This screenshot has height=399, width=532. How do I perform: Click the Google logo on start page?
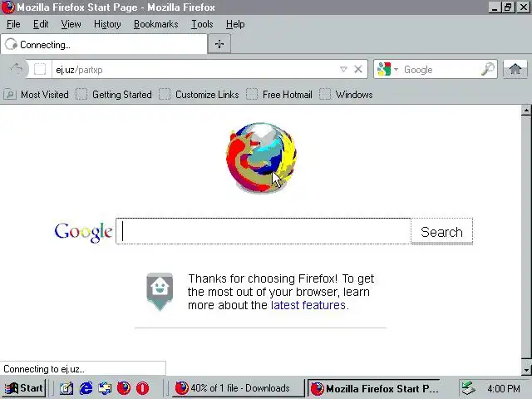coord(83,232)
